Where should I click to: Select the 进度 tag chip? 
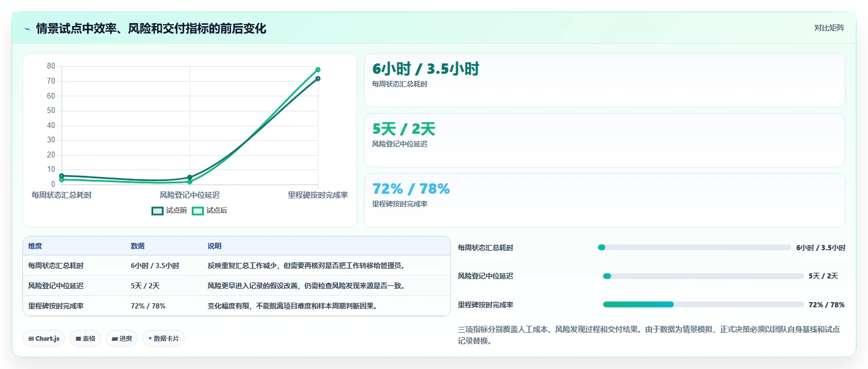(122, 338)
